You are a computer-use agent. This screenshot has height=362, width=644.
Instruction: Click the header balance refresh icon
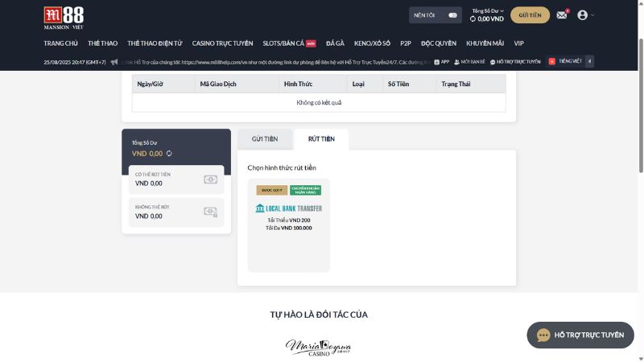pyautogui.click(x=473, y=19)
